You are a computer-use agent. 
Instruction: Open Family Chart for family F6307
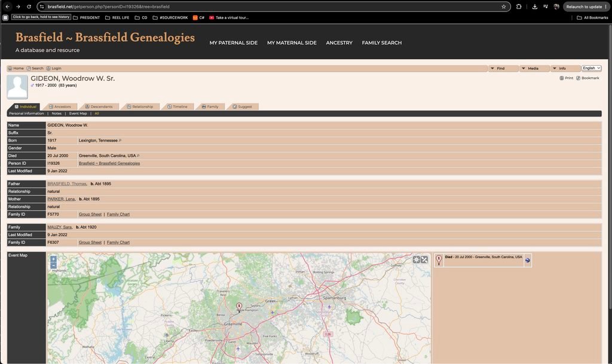[118, 242]
